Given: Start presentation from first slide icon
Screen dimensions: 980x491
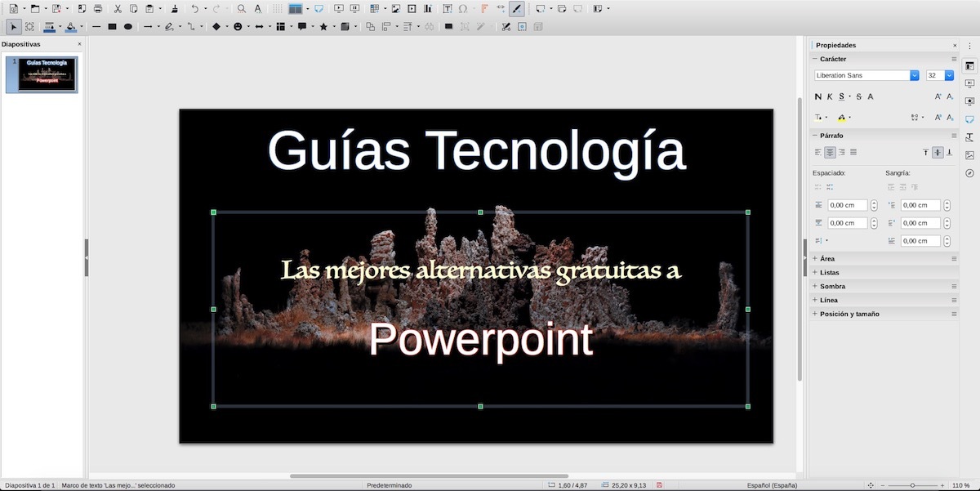Looking at the screenshot, I should pos(338,9).
